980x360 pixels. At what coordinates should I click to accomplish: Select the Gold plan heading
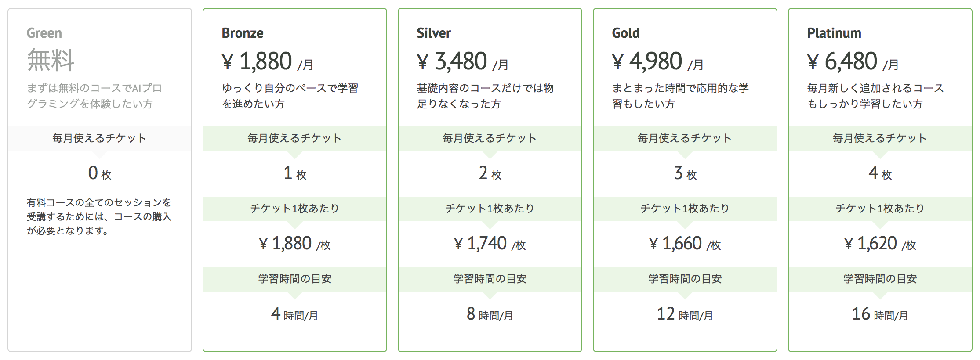click(626, 33)
